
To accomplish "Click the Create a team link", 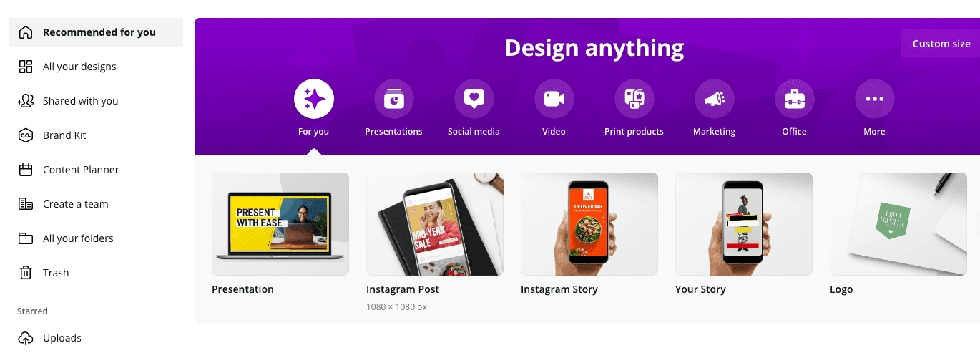I will (x=75, y=204).
